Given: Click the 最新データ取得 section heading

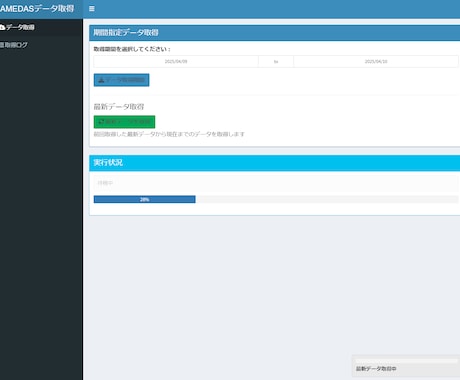Looking at the screenshot, I should coord(119,107).
